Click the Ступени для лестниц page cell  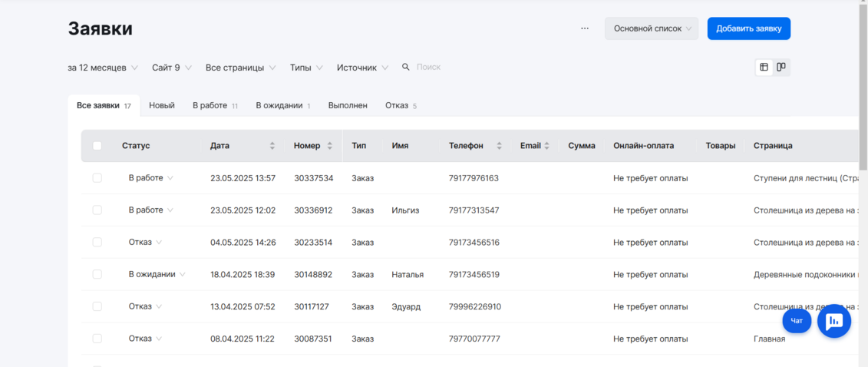tap(806, 178)
